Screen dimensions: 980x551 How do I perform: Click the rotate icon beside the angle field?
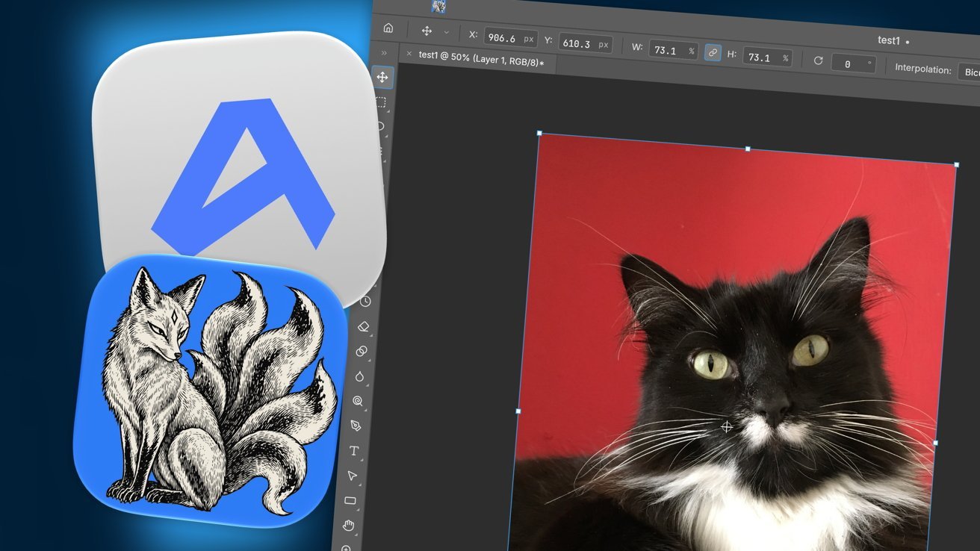pos(818,60)
